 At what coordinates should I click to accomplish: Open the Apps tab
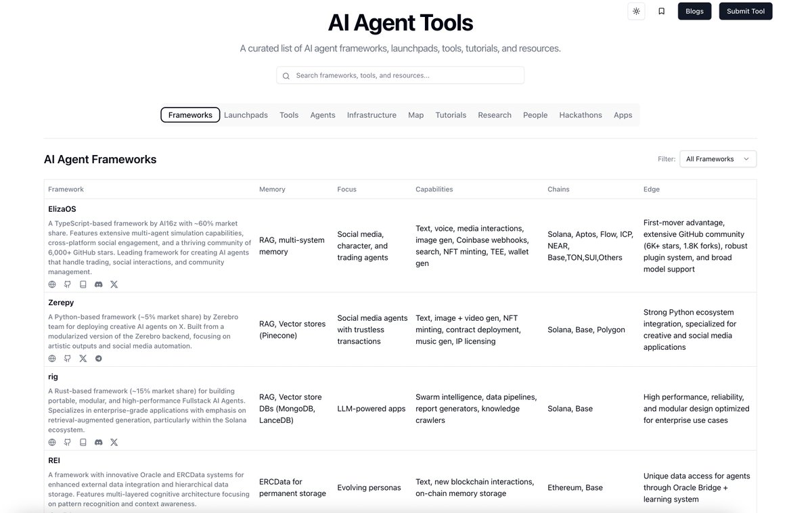(623, 115)
